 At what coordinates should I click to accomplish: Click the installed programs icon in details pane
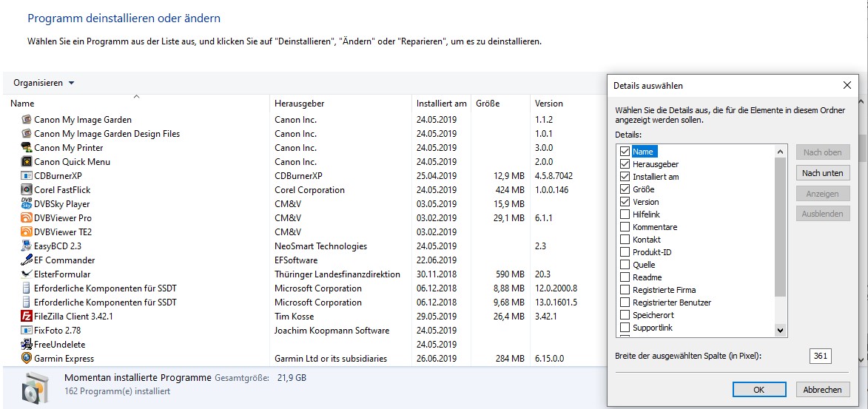pyautogui.click(x=36, y=387)
